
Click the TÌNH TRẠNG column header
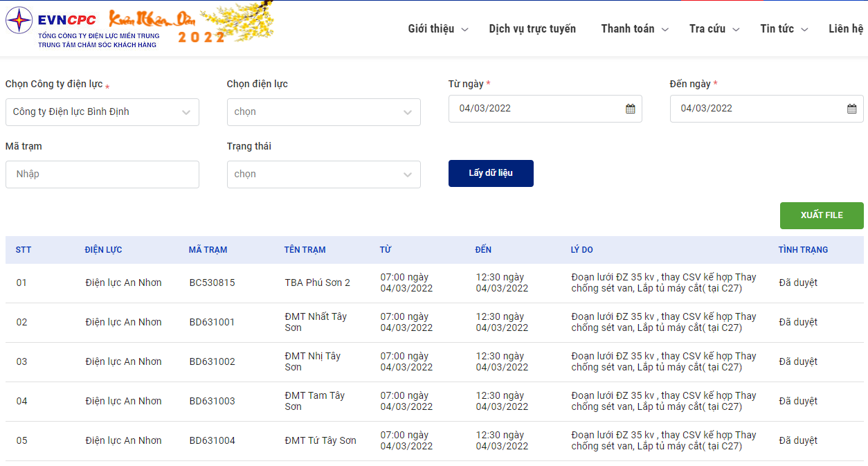(x=803, y=250)
